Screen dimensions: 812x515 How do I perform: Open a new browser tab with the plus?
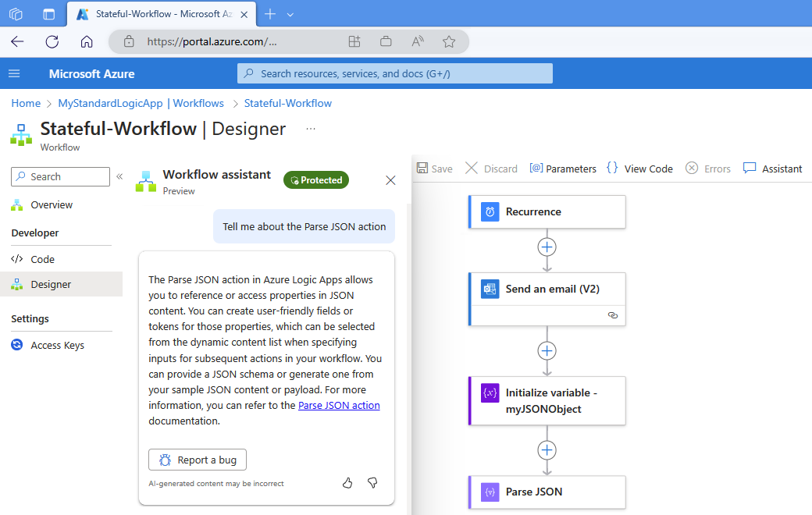click(270, 14)
